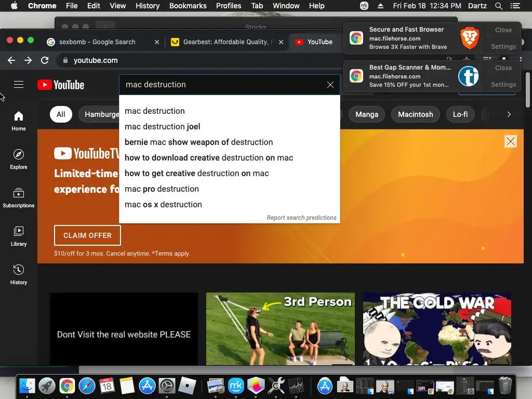The height and width of the screenshot is (399, 532).
Task: Open Finder from the dock
Action: 27,386
